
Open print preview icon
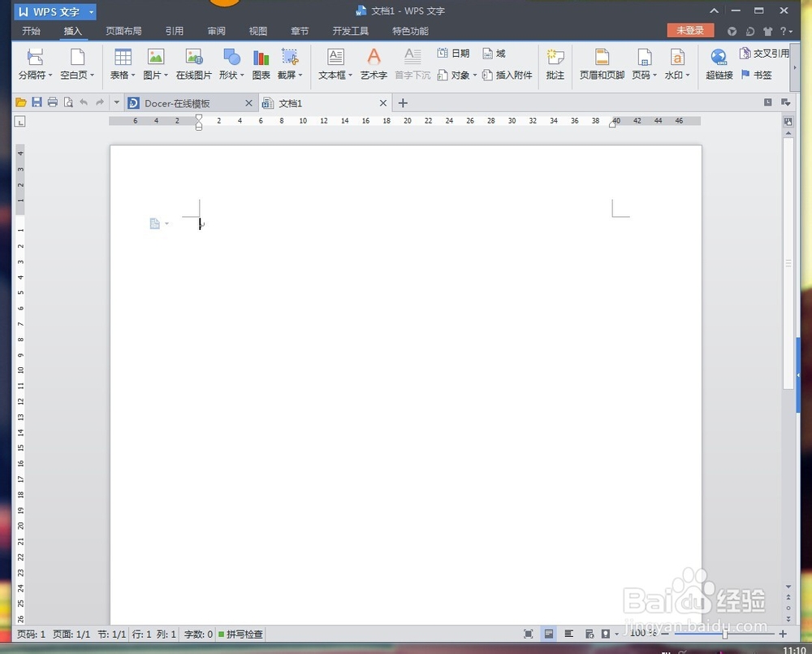coord(68,102)
